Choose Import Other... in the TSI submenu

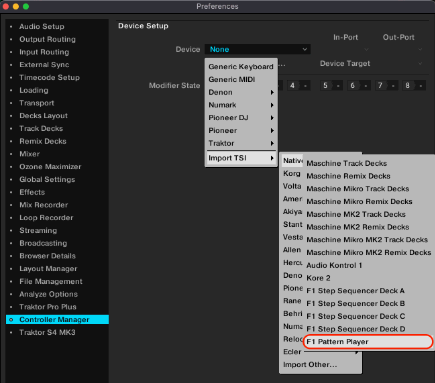point(310,365)
